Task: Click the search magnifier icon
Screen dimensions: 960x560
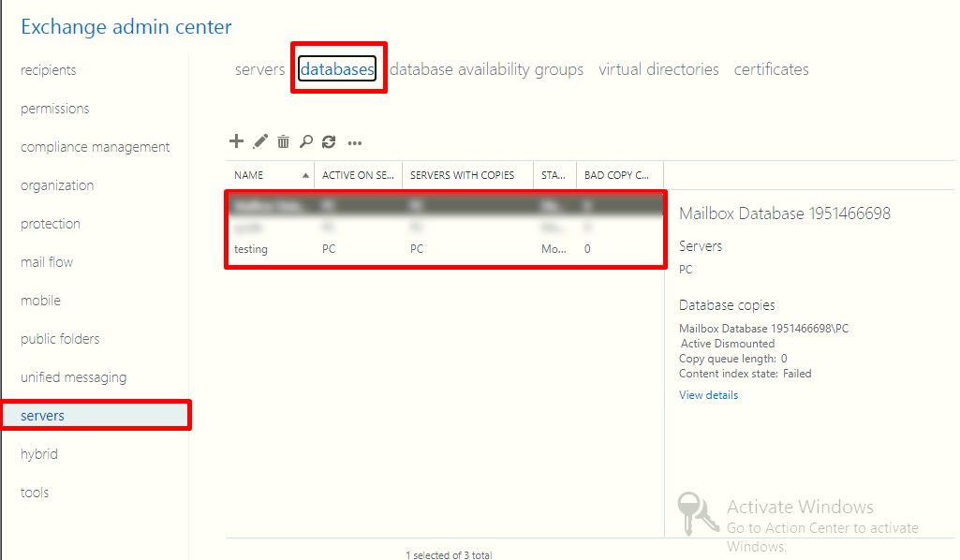Action: pos(305,141)
